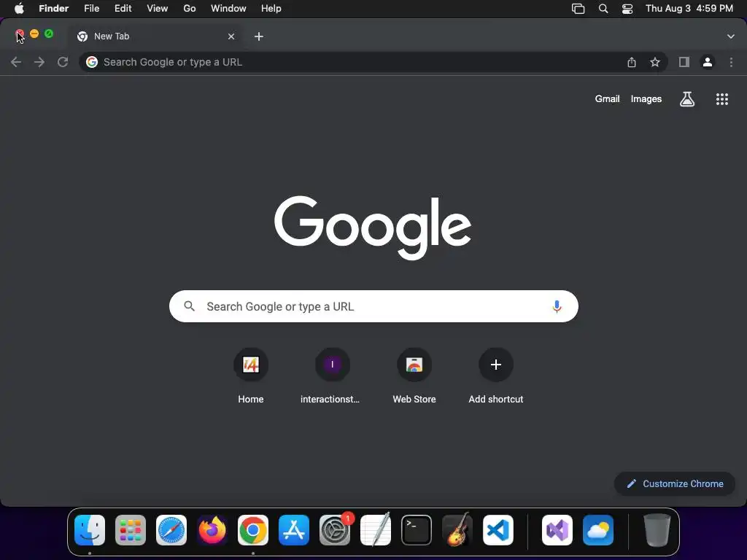
Task: Open the Edit menu
Action: pos(123,9)
